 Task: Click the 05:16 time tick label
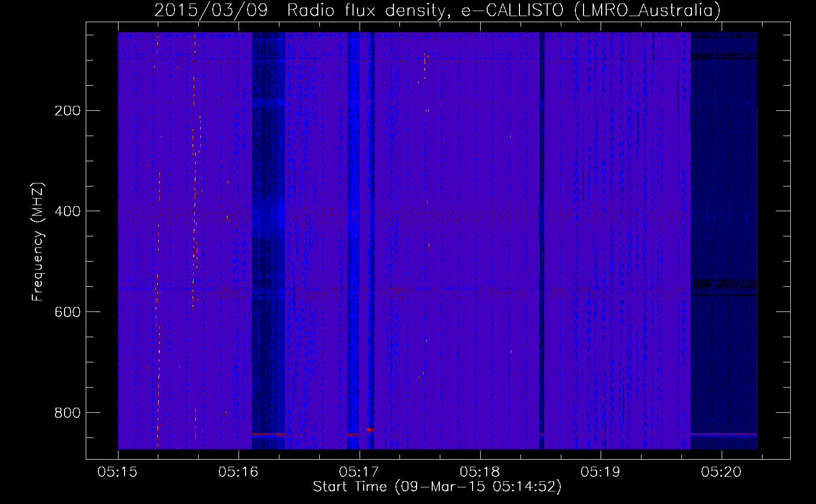[x=238, y=472]
